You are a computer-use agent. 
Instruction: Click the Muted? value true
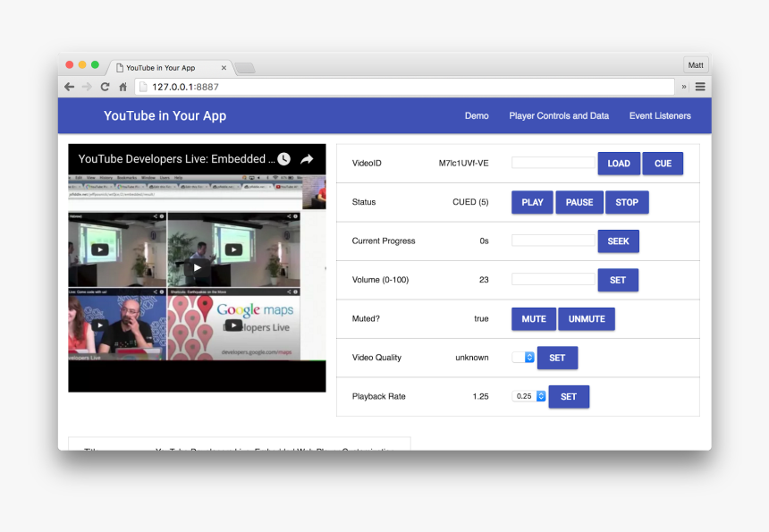point(481,318)
